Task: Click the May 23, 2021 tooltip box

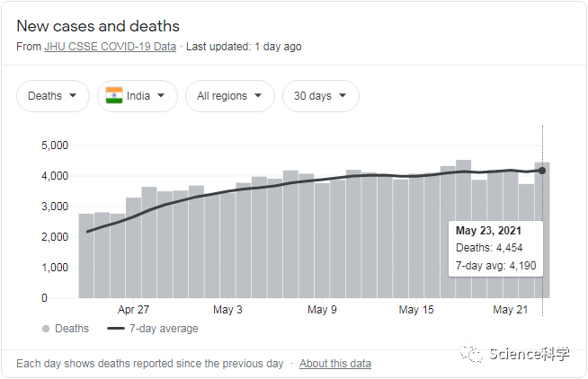Action: click(x=495, y=249)
